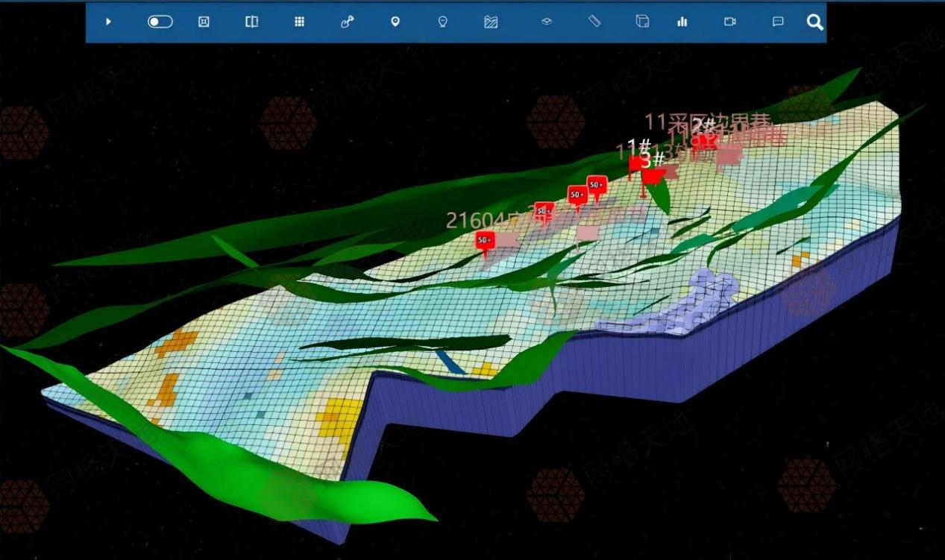Click the 3D box section icon
The height and width of the screenshot is (560, 945).
pyautogui.click(x=642, y=22)
